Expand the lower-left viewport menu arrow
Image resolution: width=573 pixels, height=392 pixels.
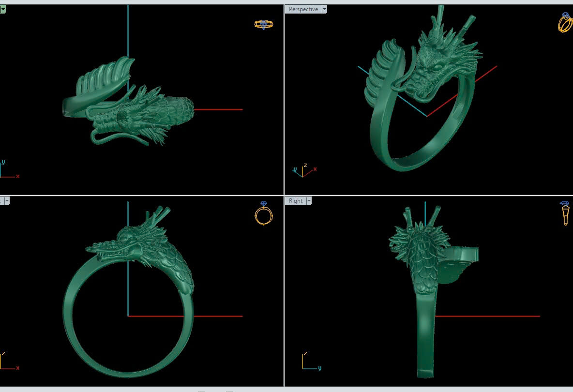pos(6,201)
